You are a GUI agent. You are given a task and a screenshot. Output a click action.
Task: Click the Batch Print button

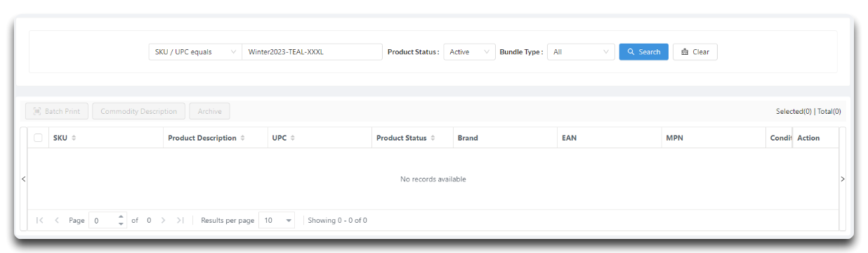(x=57, y=111)
